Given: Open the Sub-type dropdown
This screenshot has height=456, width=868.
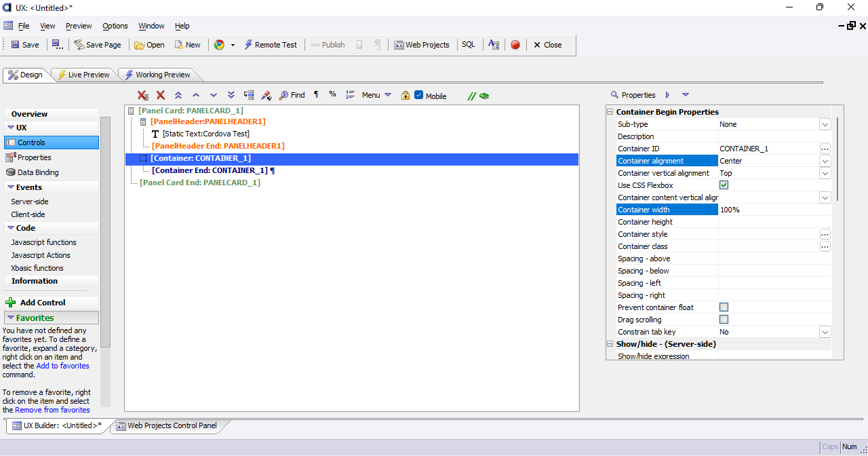Looking at the screenshot, I should (x=825, y=124).
